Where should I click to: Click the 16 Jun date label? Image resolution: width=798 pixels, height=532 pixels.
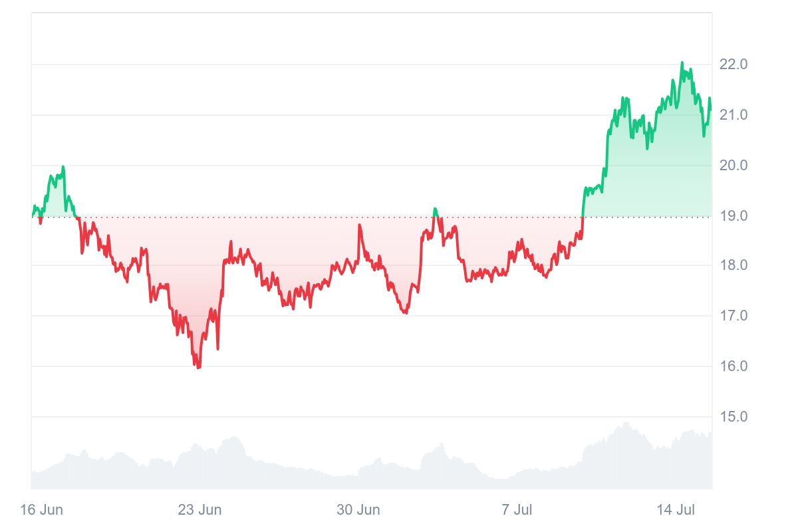[41, 510]
